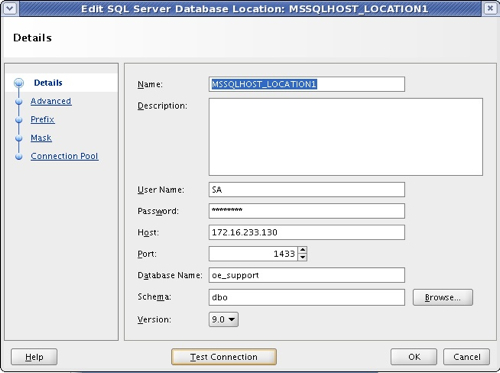
Task: Click the User Name label
Action: point(161,190)
